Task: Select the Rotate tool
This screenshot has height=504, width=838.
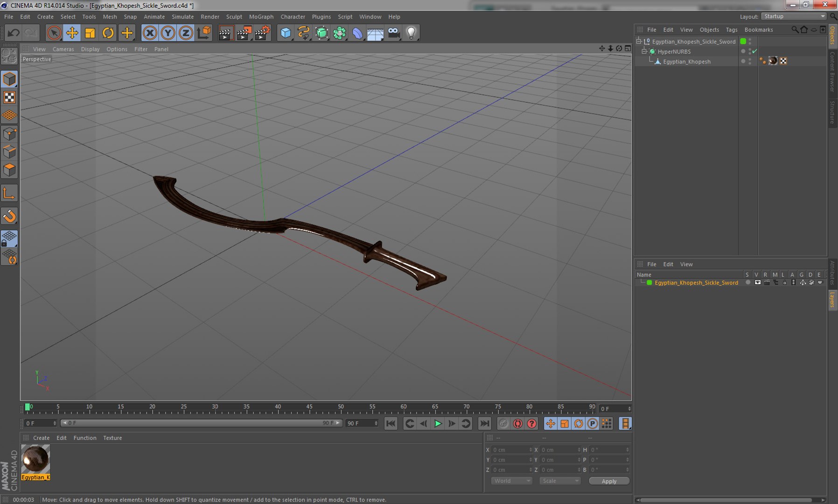Action: tap(108, 33)
